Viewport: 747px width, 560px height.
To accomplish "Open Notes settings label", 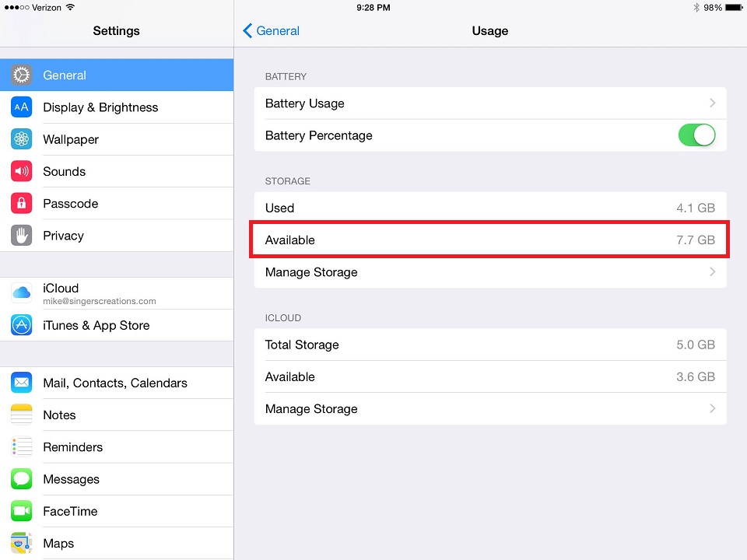I will point(59,415).
